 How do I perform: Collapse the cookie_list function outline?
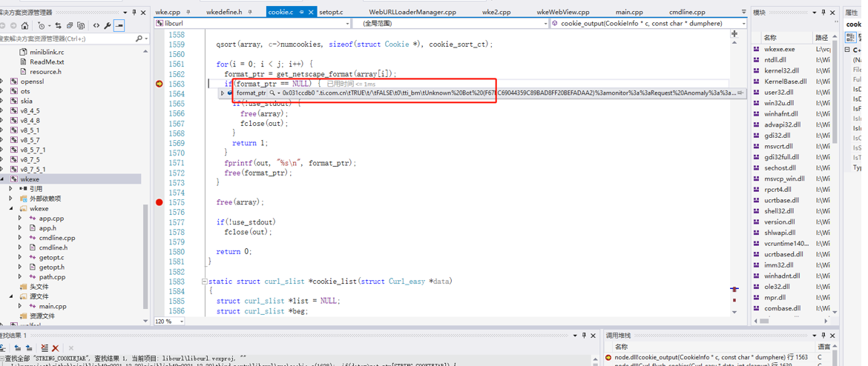(x=204, y=282)
